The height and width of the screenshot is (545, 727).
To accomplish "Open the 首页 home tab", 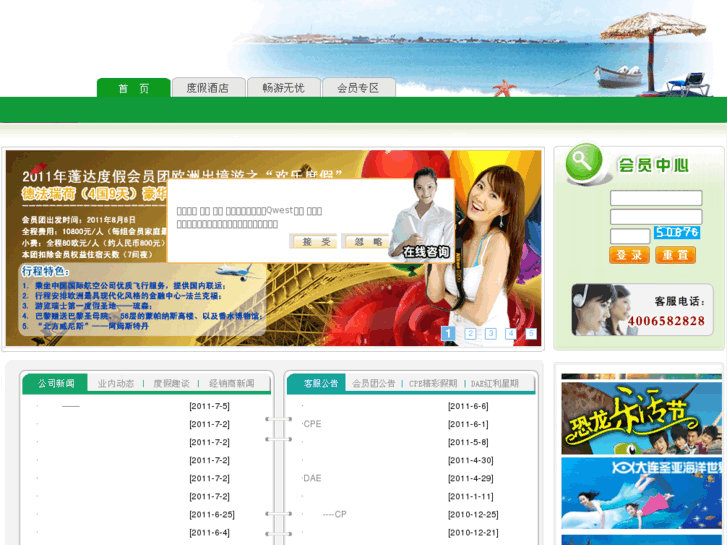I will [x=134, y=88].
